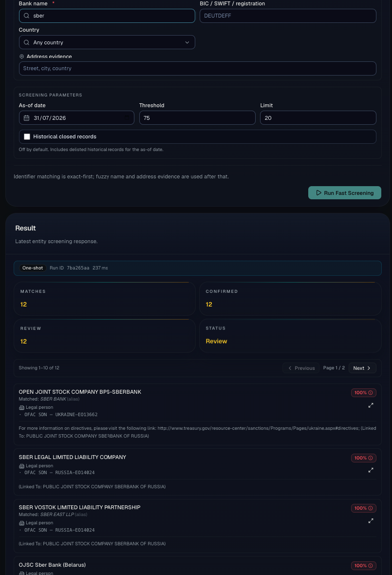Screen dimensions: 392x575
Task: Expand the SBER VOSTOK match details icon
Action: pyautogui.click(x=371, y=521)
